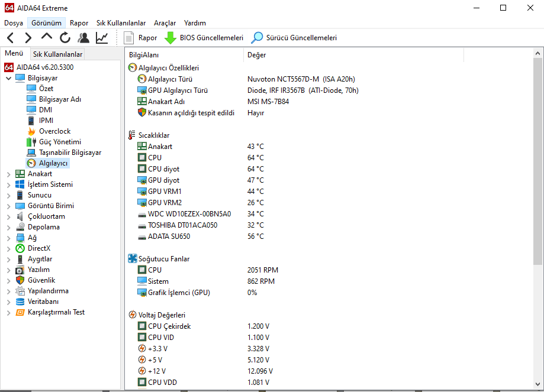Image resolution: width=544 pixels, height=392 pixels.
Task: Click the scrollbar down arrow
Action: tap(537, 384)
